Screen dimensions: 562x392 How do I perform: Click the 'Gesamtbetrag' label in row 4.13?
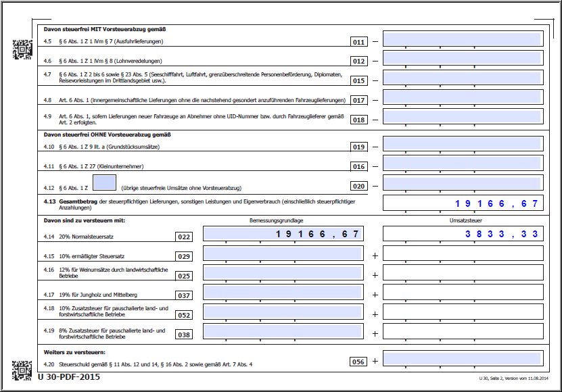[78, 201]
